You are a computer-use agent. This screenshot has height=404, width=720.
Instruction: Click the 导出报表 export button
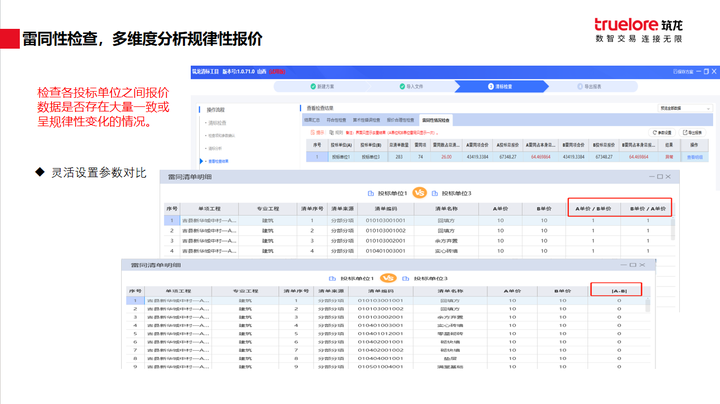pyautogui.click(x=692, y=132)
